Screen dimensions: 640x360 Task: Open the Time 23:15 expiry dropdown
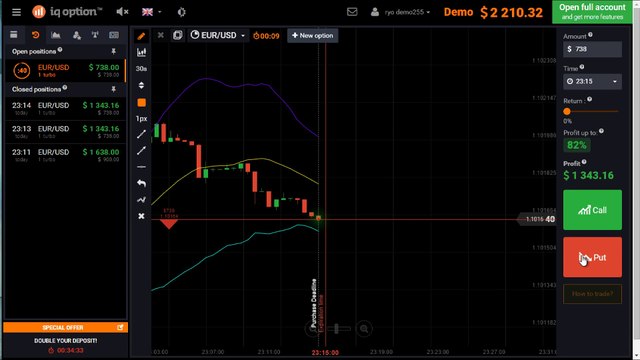point(592,81)
